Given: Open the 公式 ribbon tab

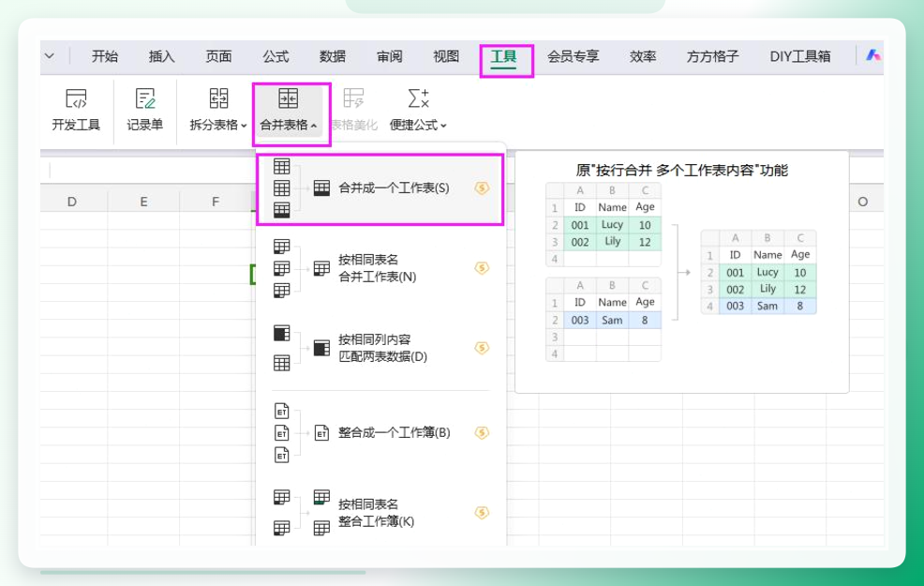Looking at the screenshot, I should (x=276, y=56).
